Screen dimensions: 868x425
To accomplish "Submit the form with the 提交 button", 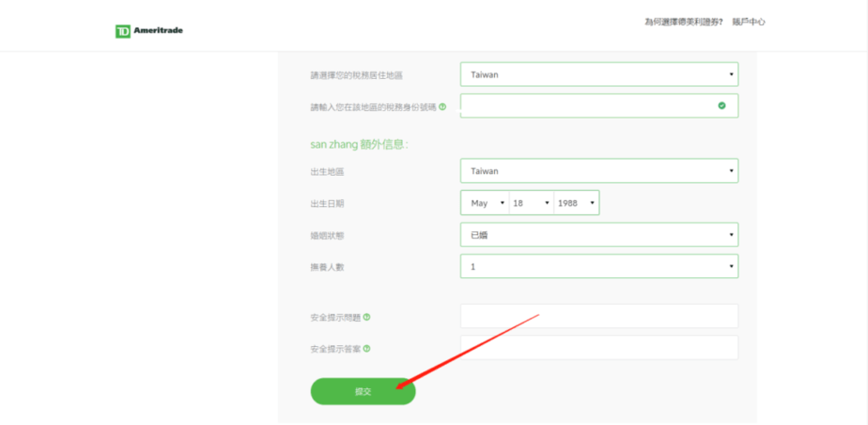I will [x=364, y=392].
